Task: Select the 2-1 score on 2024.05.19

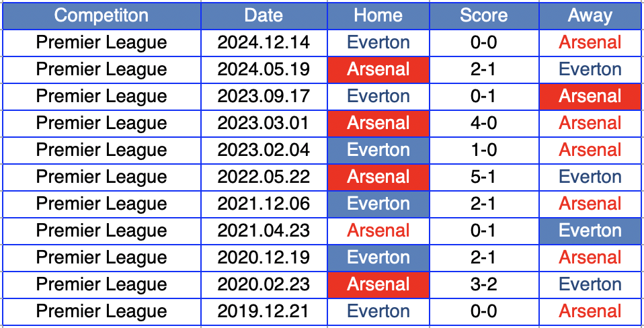Action: pos(483,69)
